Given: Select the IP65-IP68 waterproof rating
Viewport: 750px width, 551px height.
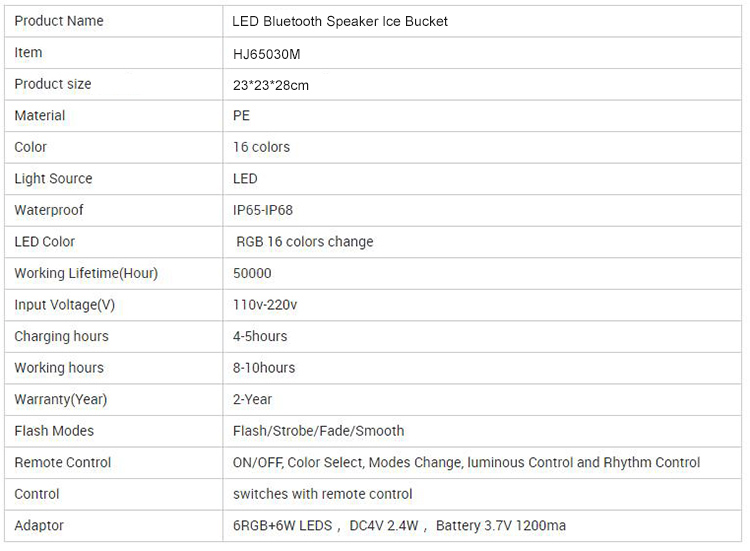Looking at the screenshot, I should pos(263,210).
